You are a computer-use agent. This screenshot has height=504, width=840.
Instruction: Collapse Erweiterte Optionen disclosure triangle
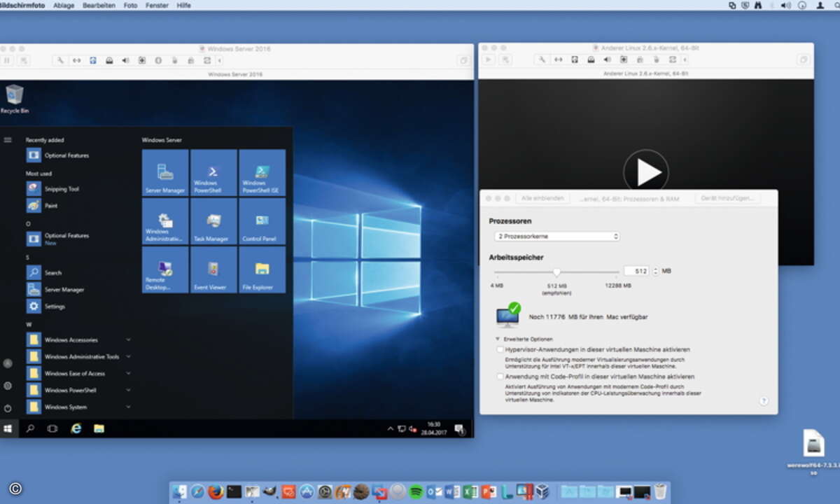click(x=498, y=339)
